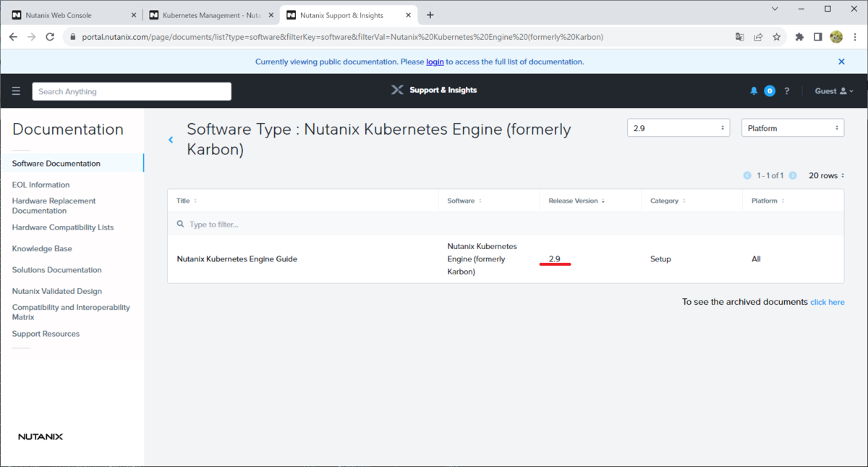Viewport: 868px width, 467px height.
Task: Open Nutanix Kubernetes Engine Guide document
Action: pos(237,259)
